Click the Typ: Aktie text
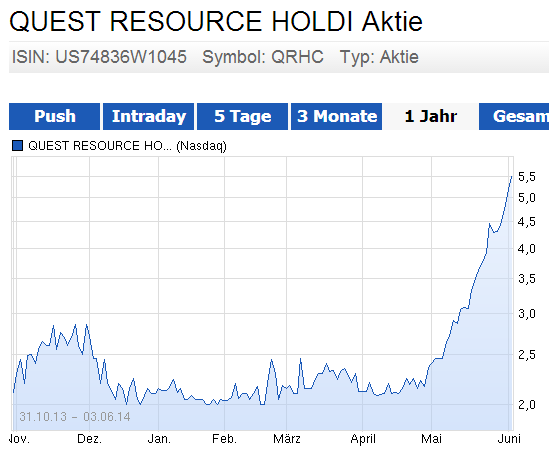 pyautogui.click(x=379, y=57)
